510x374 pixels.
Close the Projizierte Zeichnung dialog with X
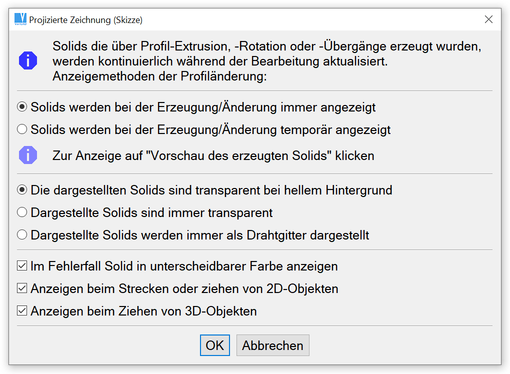tap(488, 19)
